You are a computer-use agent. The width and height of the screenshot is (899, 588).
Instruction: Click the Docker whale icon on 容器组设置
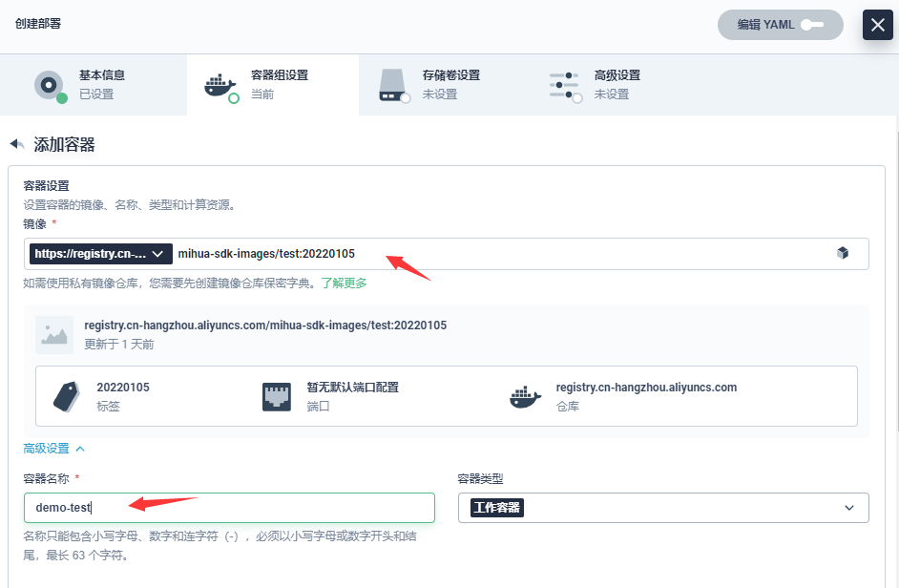point(220,85)
